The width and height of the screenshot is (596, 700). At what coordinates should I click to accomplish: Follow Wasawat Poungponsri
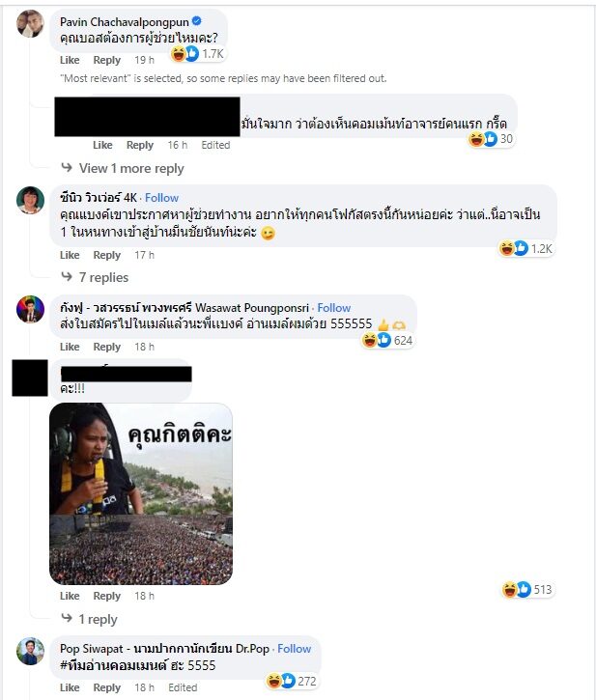(334, 308)
